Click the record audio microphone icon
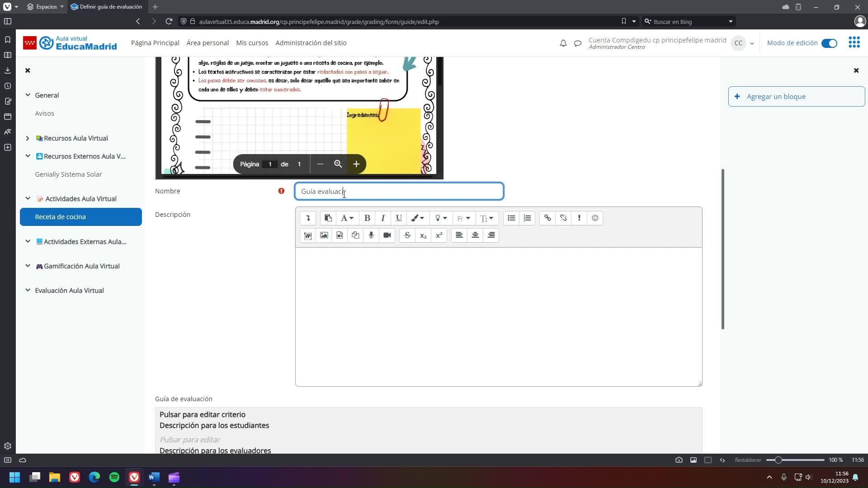Screen dimensions: 868x488 point(371,235)
